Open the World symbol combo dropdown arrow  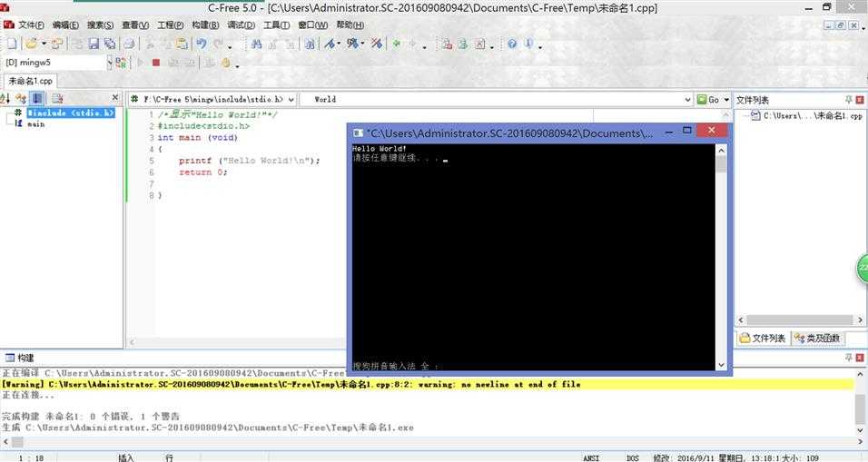pos(687,100)
